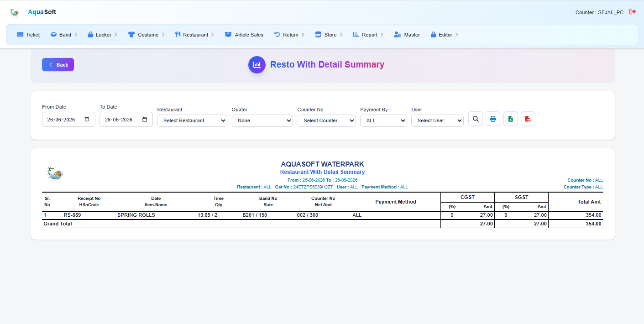Image resolution: width=644 pixels, height=324 pixels.
Task: Open the Select Counter dropdown
Action: (327, 120)
